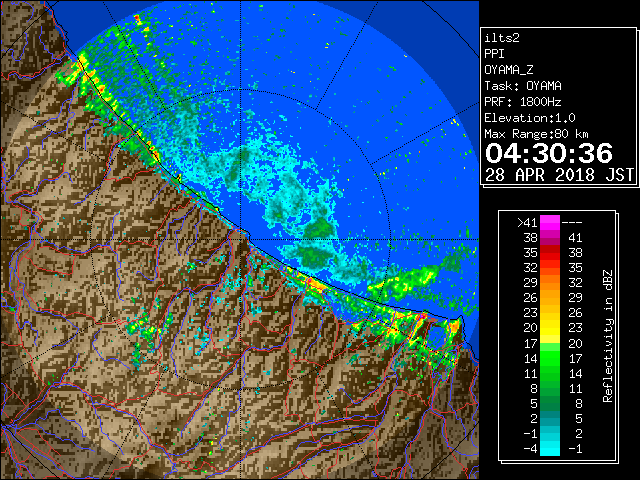640x480 pixels.
Task: Click the timestamp '04:30:36'
Action: (x=549, y=153)
